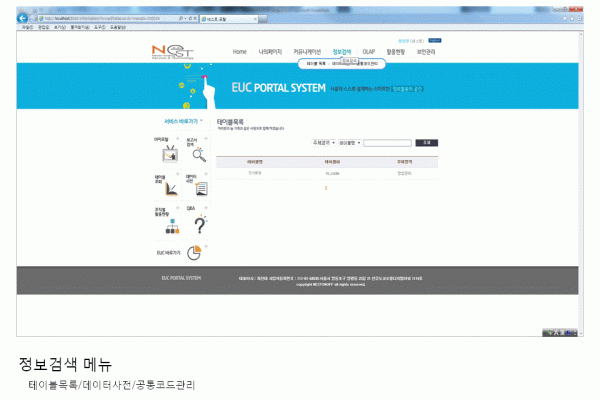Open the TV monitor shortcut icon

point(170,154)
